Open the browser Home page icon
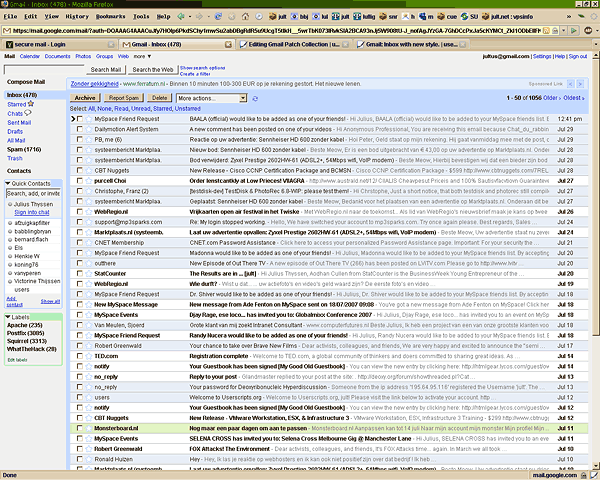600x480 pixels. pos(245,16)
